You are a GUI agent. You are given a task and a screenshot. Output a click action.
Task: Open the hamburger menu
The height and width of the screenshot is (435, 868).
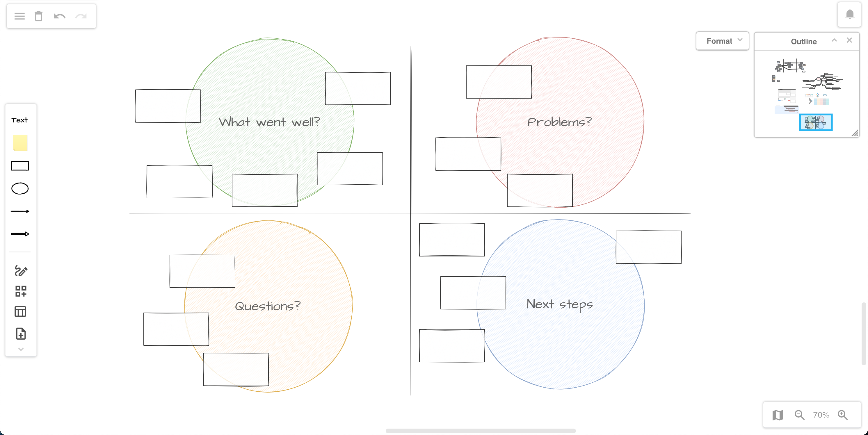19,16
